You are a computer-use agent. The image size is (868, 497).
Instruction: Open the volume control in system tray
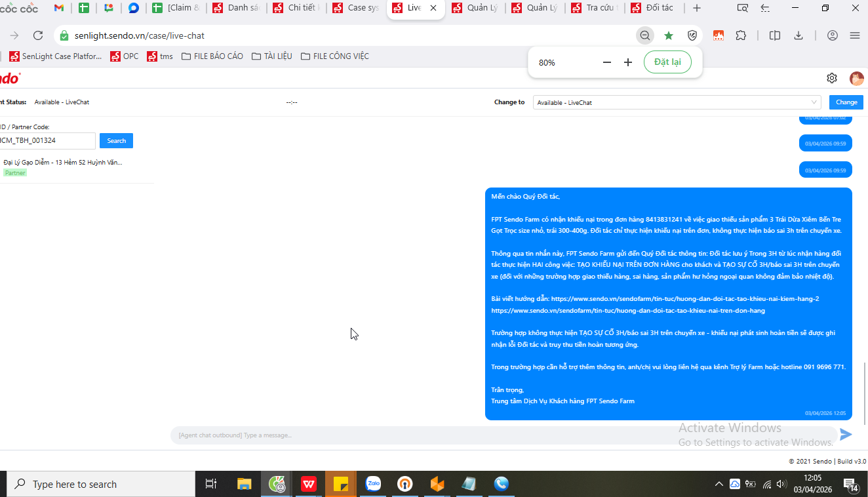[781, 484]
